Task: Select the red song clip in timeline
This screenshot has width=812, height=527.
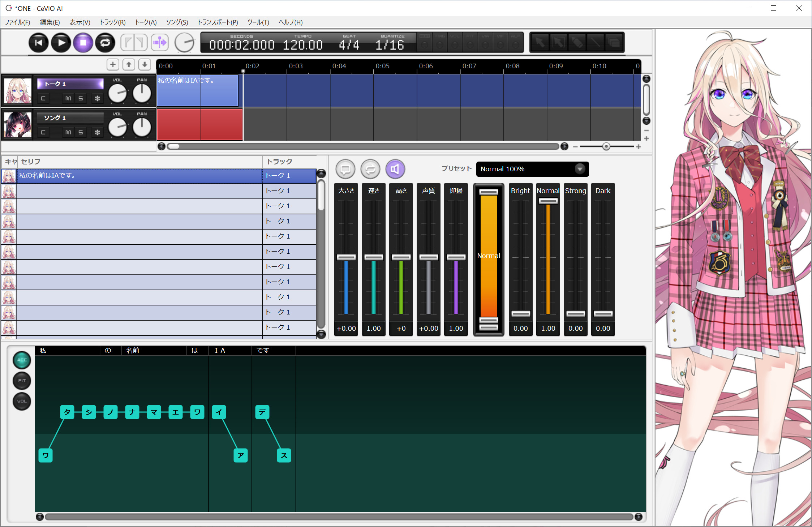Action: pyautogui.click(x=200, y=124)
